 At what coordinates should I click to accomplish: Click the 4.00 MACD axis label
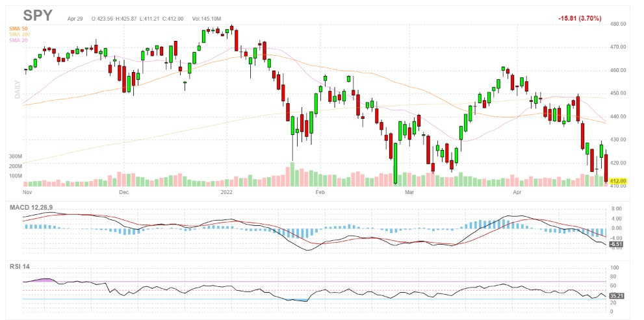pos(615,218)
